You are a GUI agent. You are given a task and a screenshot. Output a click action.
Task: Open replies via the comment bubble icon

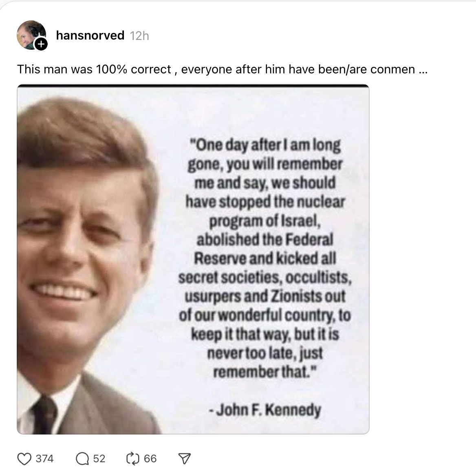point(82,459)
